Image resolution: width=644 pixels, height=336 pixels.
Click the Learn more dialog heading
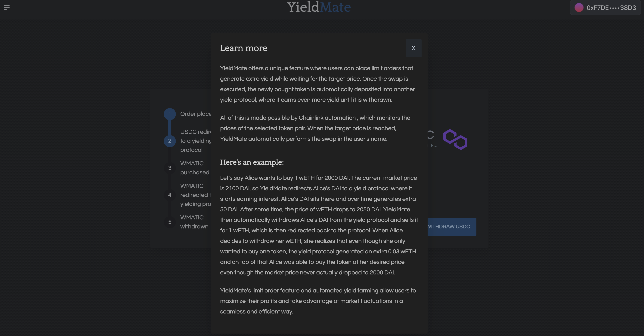click(243, 48)
